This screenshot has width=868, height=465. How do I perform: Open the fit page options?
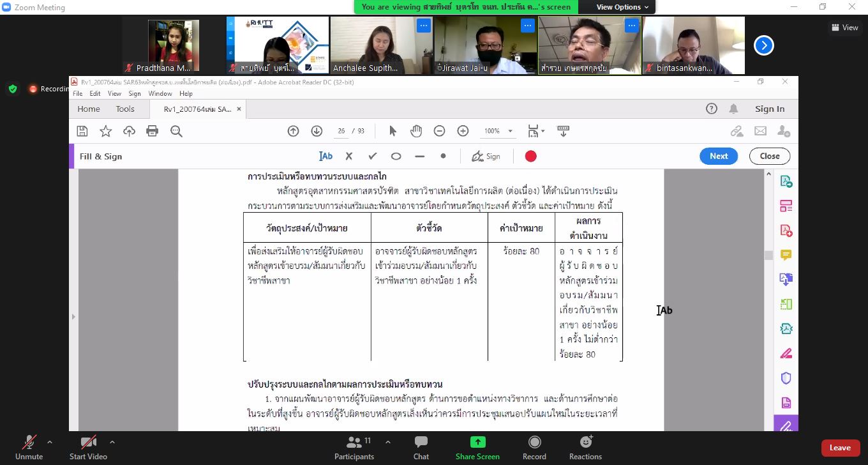pyautogui.click(x=536, y=131)
